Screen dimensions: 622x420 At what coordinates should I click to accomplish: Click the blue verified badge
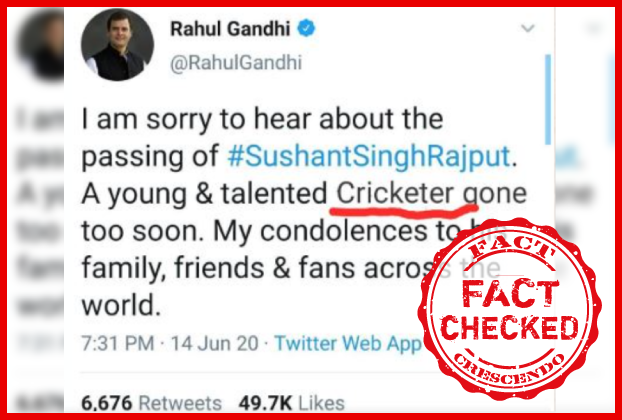tap(306, 29)
